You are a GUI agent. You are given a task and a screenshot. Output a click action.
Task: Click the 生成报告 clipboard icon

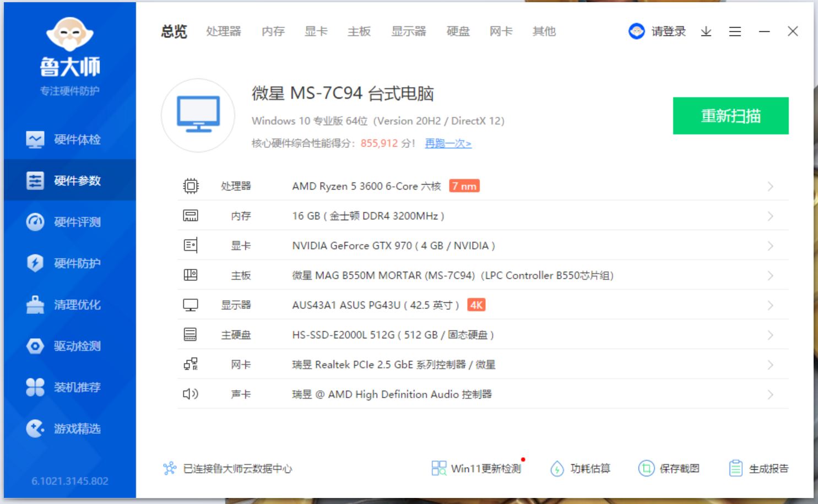click(x=735, y=468)
